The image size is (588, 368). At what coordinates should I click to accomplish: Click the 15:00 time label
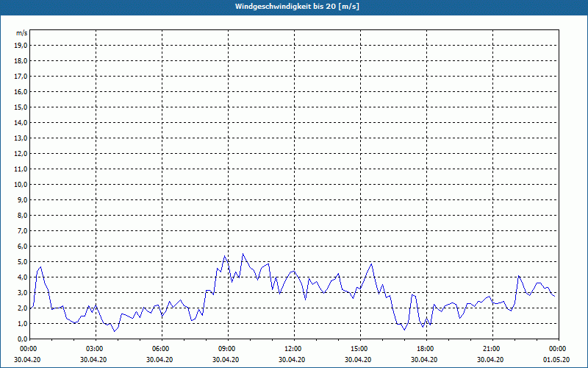360,349
